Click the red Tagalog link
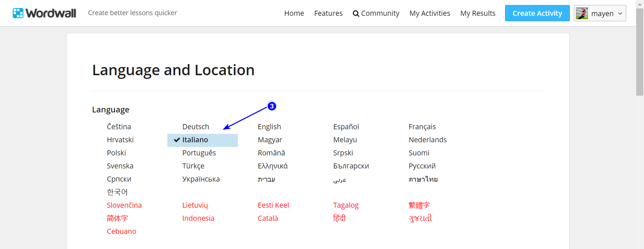Viewport: 644px width, 249px height. pos(346,205)
